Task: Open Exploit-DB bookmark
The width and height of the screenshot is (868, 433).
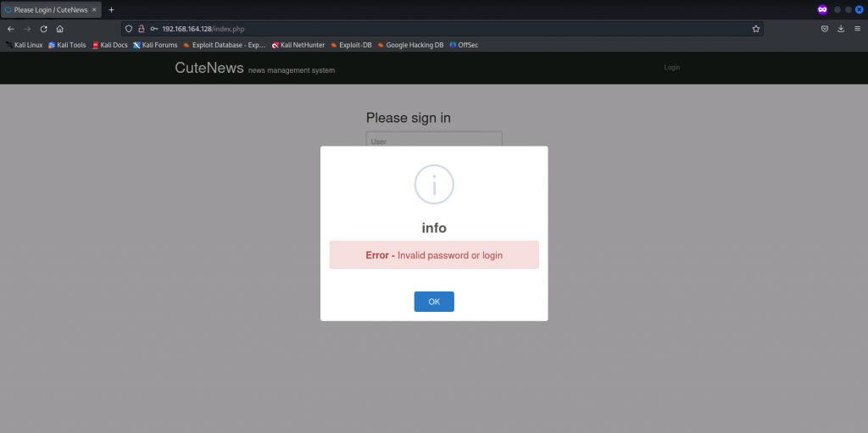Action: (351, 45)
